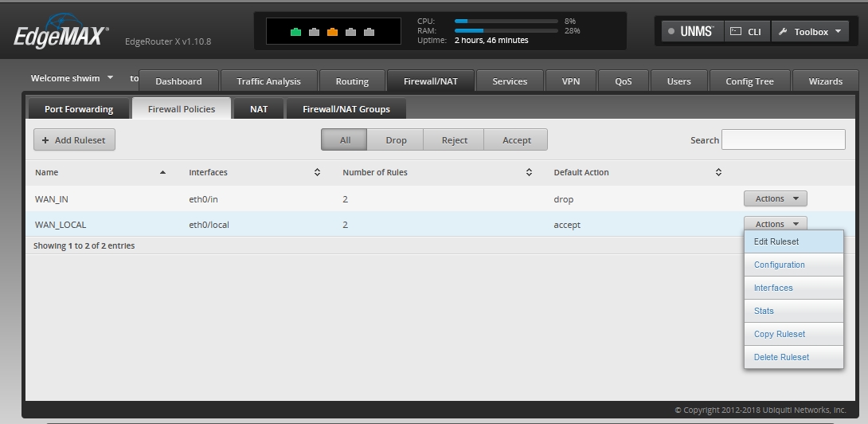Open the UNMS connection status
Image resolution: width=868 pixels, height=424 pixels.
click(x=691, y=32)
